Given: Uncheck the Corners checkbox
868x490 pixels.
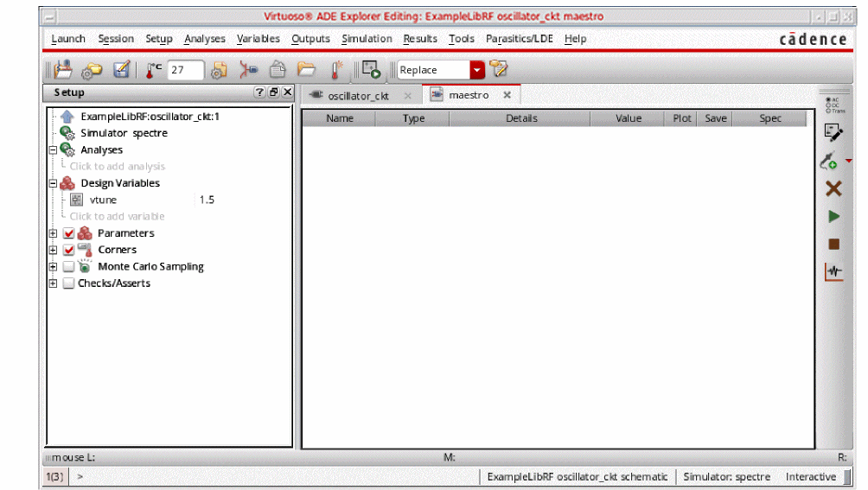Looking at the screenshot, I should click(x=68, y=250).
